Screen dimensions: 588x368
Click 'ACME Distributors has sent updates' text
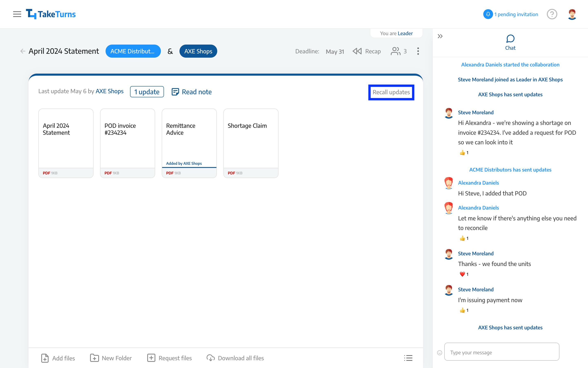[510, 170]
